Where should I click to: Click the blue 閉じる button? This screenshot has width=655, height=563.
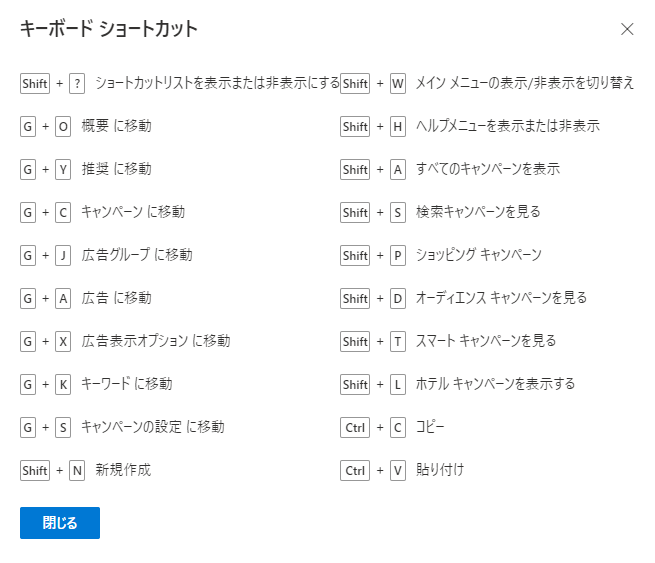[60, 523]
